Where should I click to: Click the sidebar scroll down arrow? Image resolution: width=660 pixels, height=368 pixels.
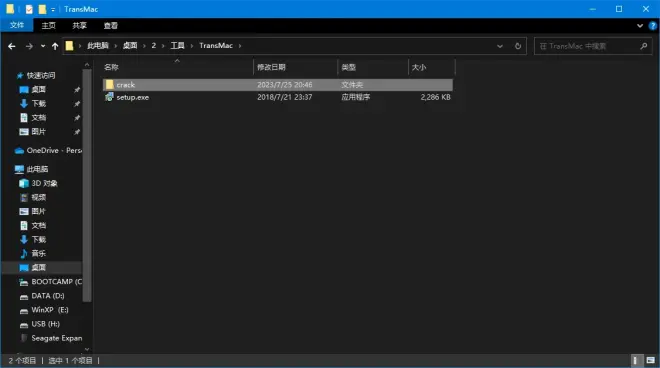coord(87,349)
